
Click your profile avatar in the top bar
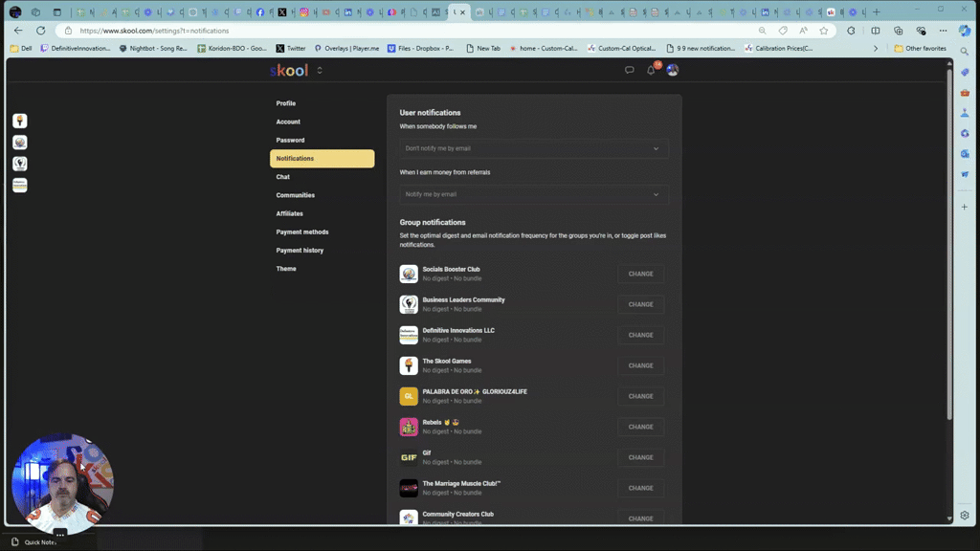pos(672,70)
